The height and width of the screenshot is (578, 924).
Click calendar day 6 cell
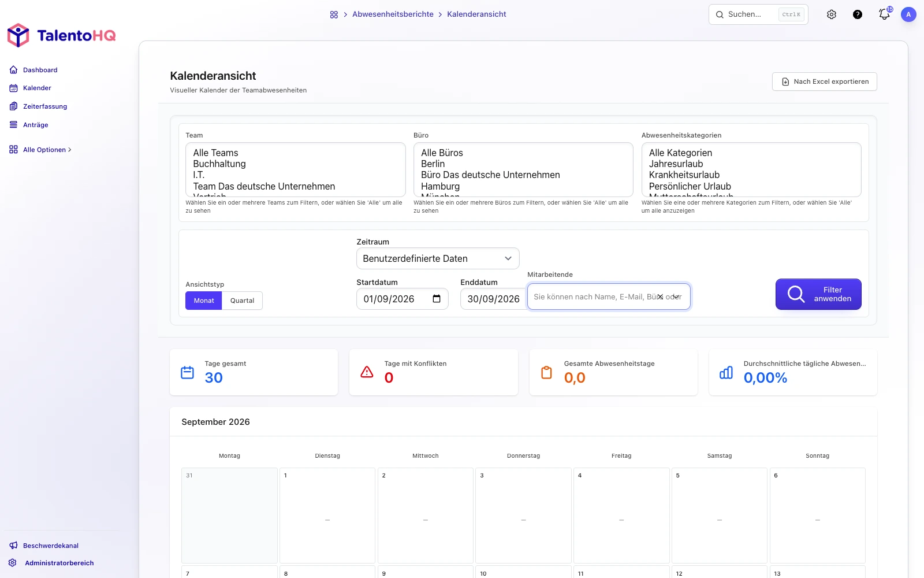(818, 516)
